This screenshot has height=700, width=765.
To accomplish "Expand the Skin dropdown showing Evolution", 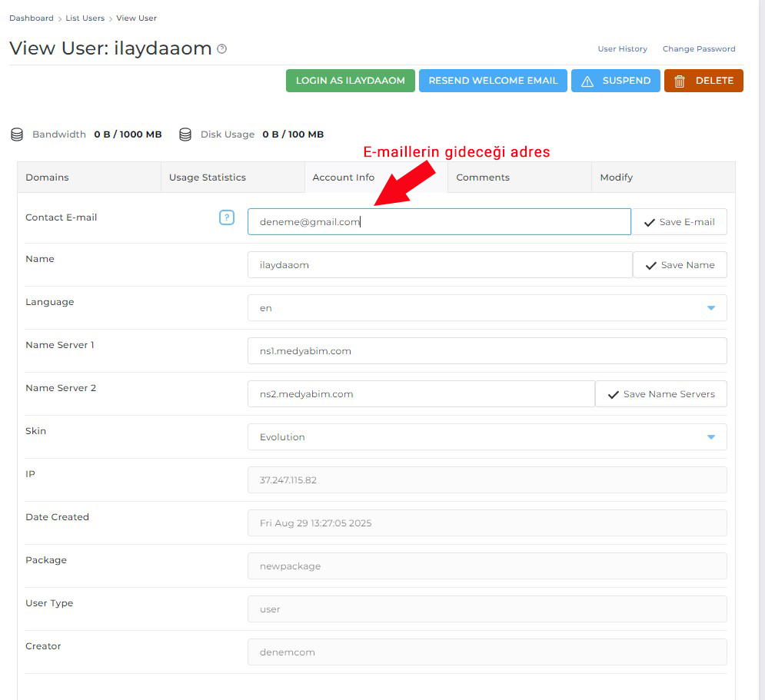I will [487, 437].
